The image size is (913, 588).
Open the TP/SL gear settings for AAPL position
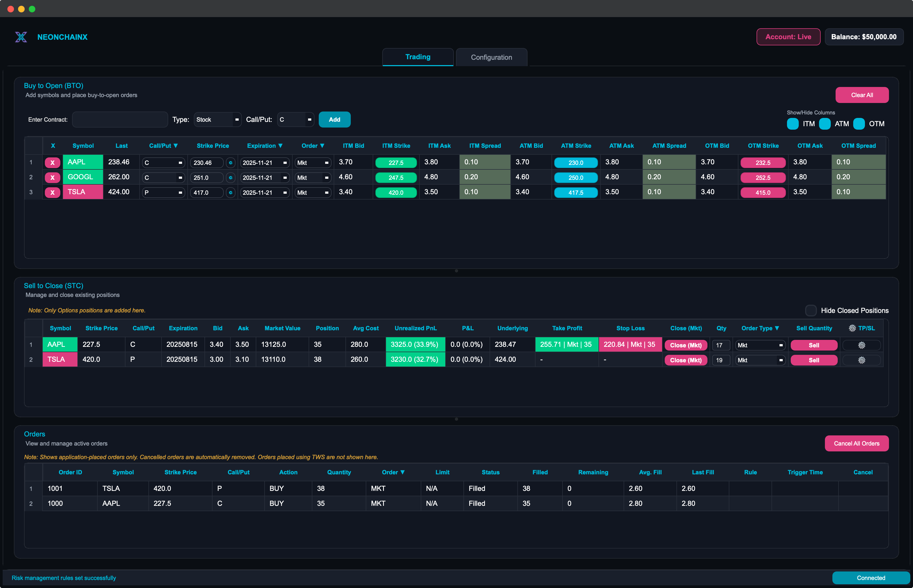point(861,345)
